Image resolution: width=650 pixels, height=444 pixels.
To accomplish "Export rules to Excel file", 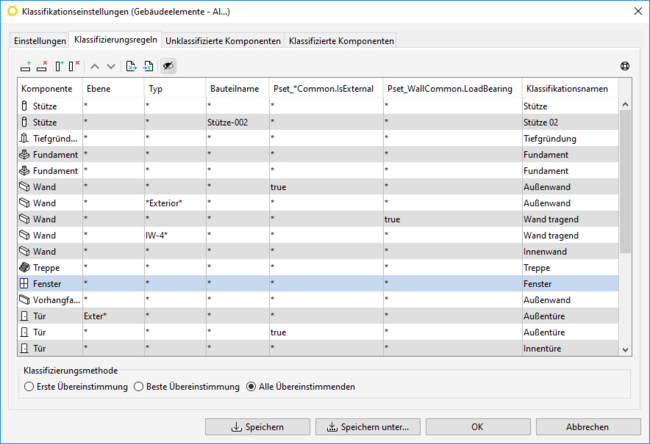I will click(x=131, y=66).
